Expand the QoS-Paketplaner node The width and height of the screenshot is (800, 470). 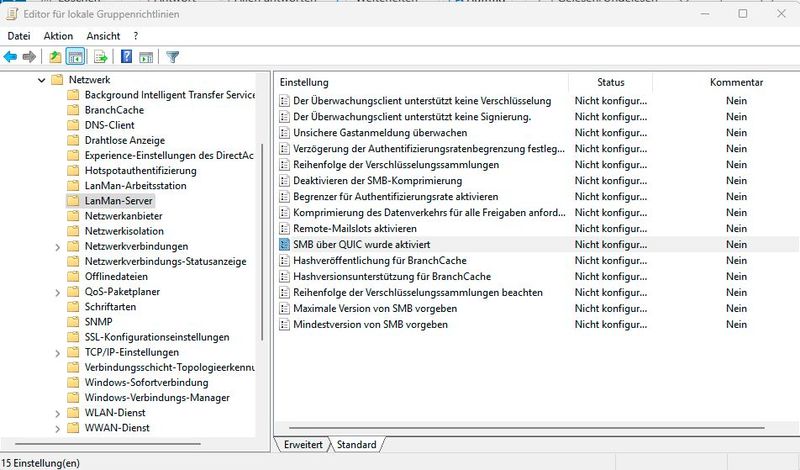[58, 292]
